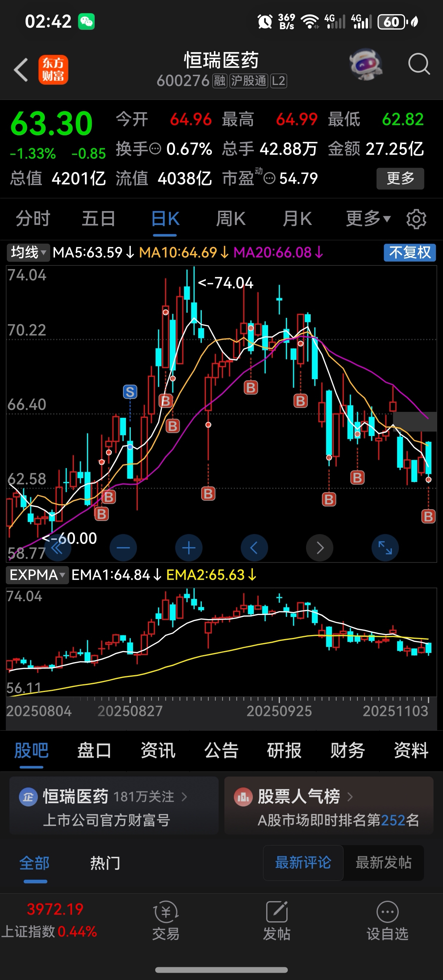Image resolution: width=443 pixels, height=980 pixels.
Task: Expand 股票人气榜 chevron
Action: [x=350, y=797]
